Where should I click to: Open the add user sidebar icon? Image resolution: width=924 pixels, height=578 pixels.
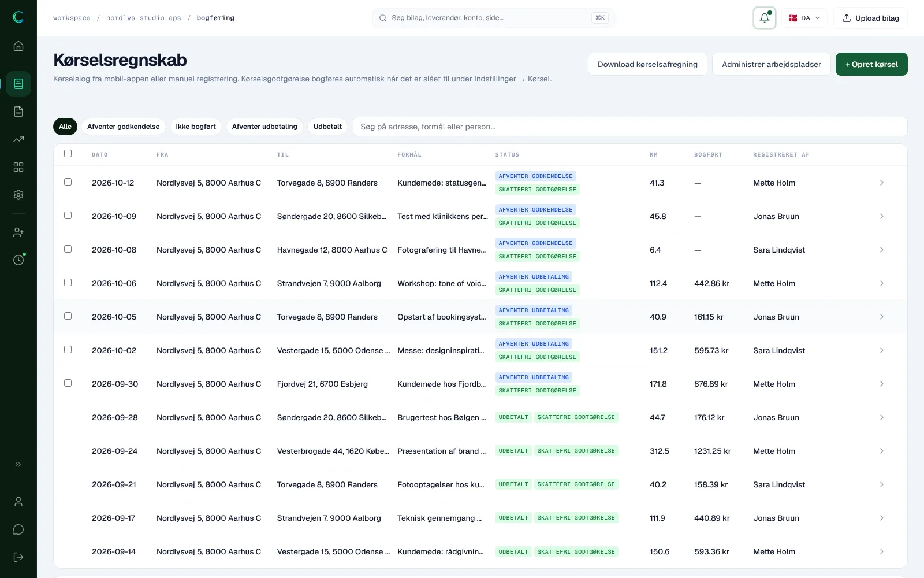18,232
